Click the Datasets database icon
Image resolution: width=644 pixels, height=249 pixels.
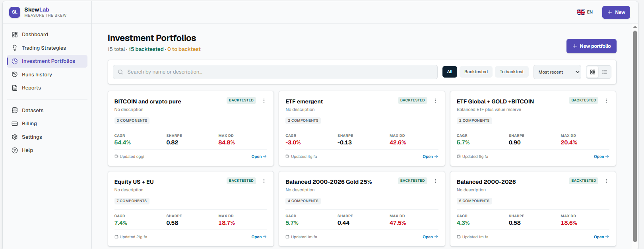(x=15, y=110)
